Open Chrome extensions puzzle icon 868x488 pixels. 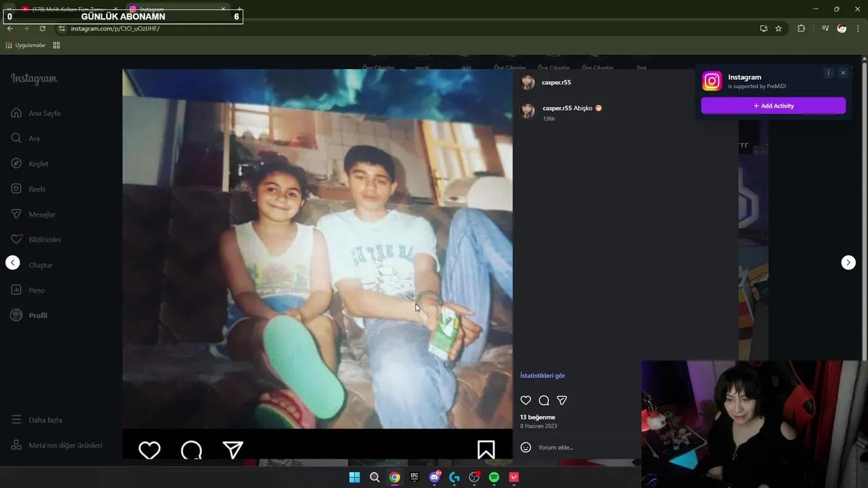[x=801, y=28]
